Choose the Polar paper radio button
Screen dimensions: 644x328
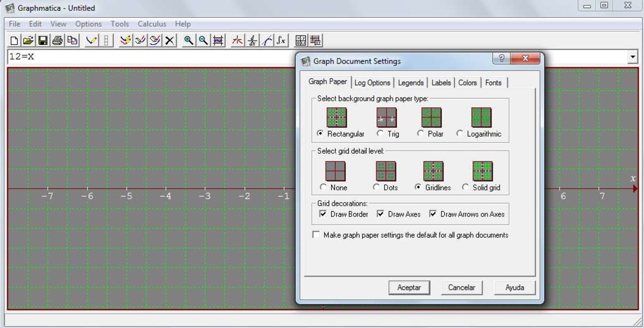click(420, 133)
